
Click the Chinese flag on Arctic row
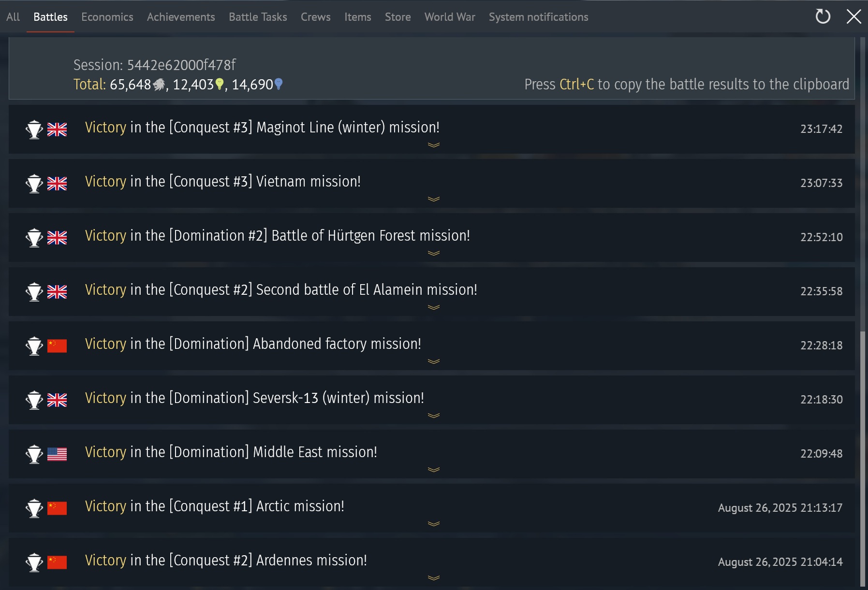(57, 508)
